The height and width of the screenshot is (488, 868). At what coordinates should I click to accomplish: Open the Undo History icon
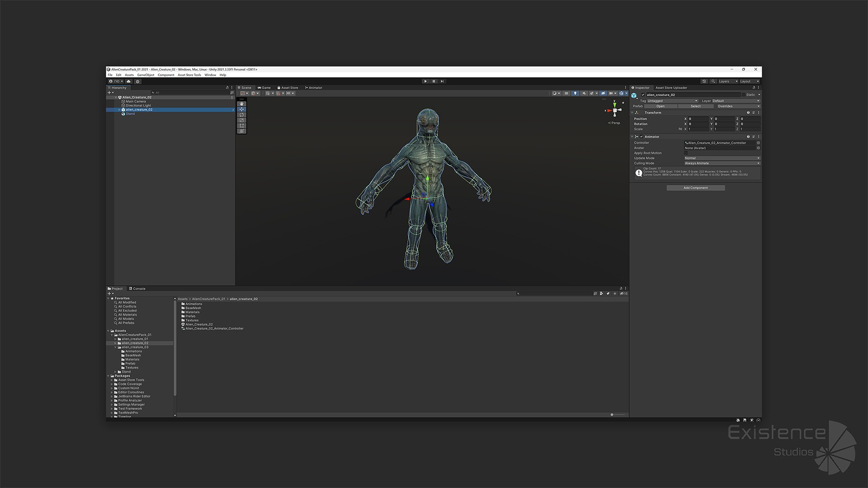pos(704,81)
